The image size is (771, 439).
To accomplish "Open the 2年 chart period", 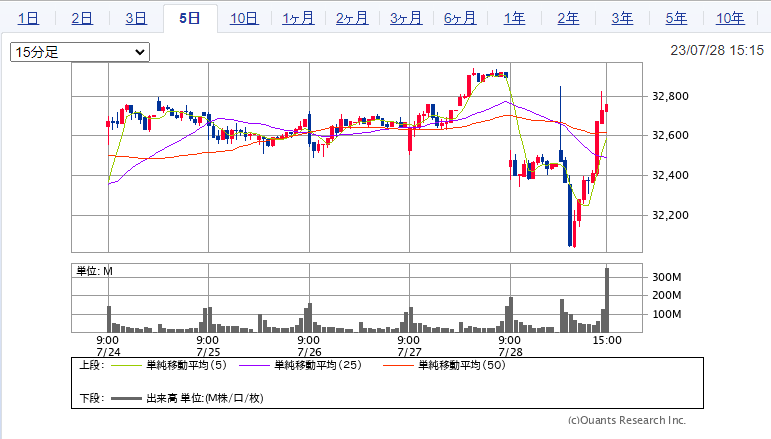I will [568, 18].
